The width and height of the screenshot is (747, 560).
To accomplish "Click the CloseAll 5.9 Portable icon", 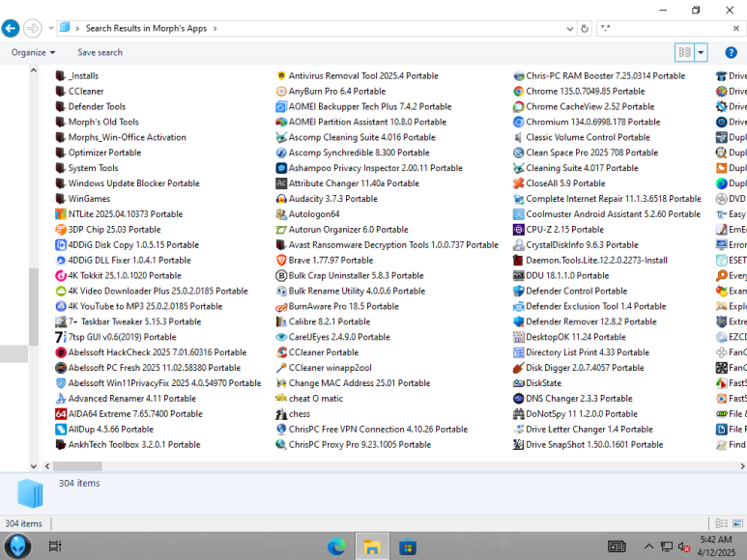I will click(x=518, y=183).
